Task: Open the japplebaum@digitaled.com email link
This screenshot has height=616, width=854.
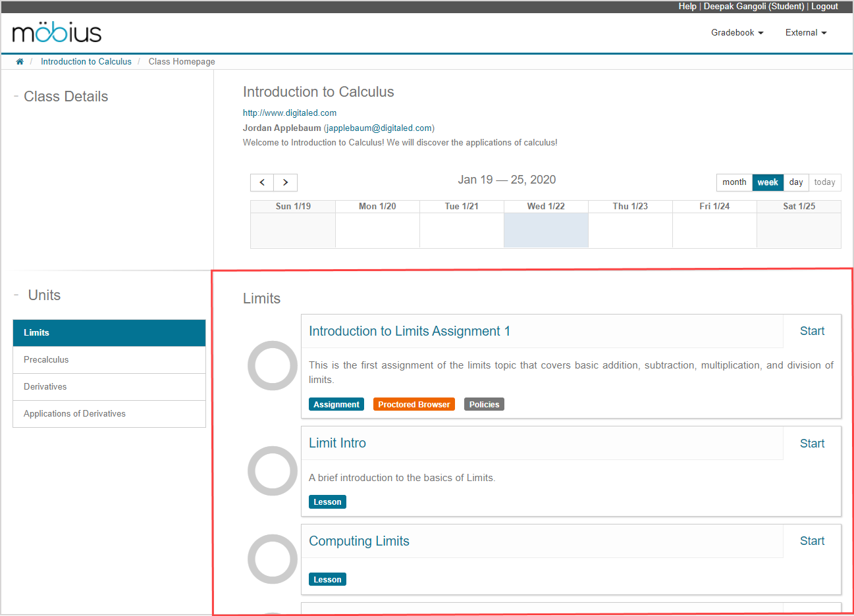Action: coord(379,128)
